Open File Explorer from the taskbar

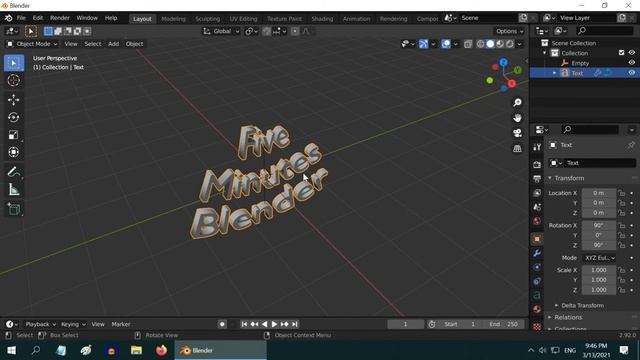pyautogui.click(x=136, y=350)
